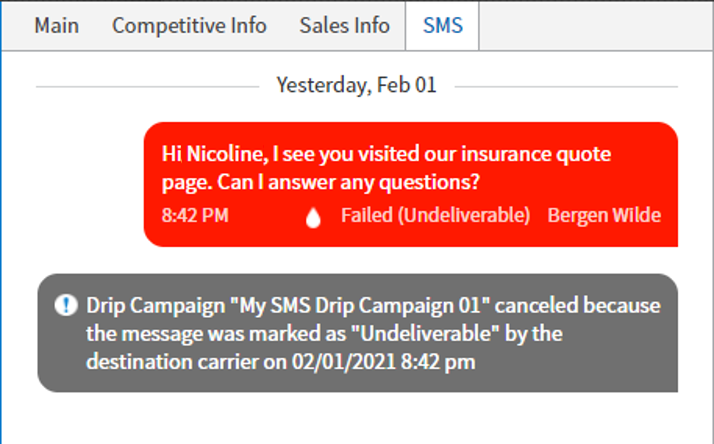Click the "Yesterday, Feb 01" date separator
714x444 pixels.
point(357,85)
